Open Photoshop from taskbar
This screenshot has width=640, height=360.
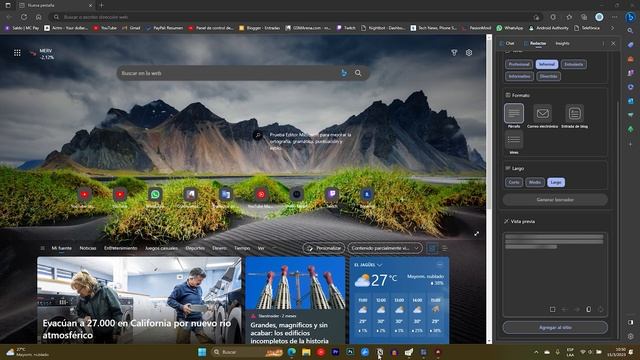coord(350,352)
